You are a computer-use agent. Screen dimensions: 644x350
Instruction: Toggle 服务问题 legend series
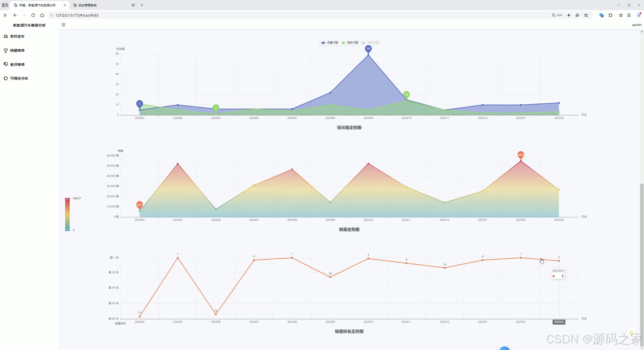(x=350, y=43)
